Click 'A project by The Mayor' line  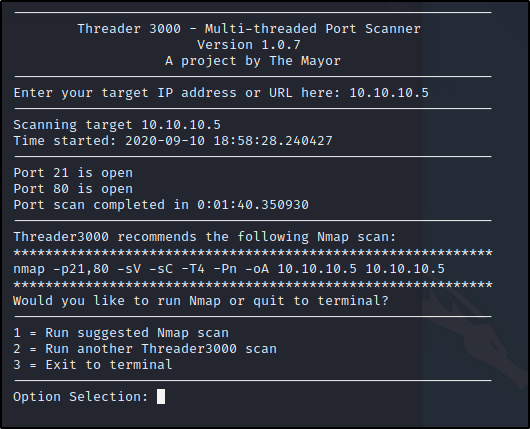coord(253,61)
